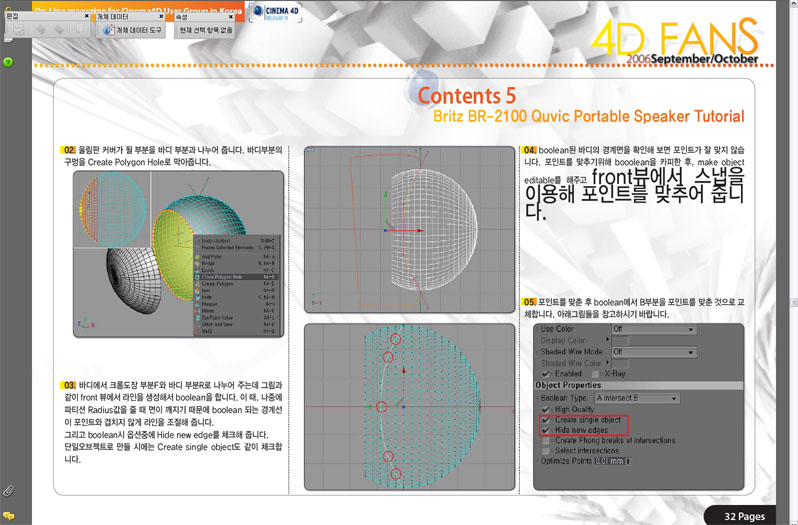Toggle Hide new edges checkbox
This screenshot has width=798, height=525.
(546, 430)
